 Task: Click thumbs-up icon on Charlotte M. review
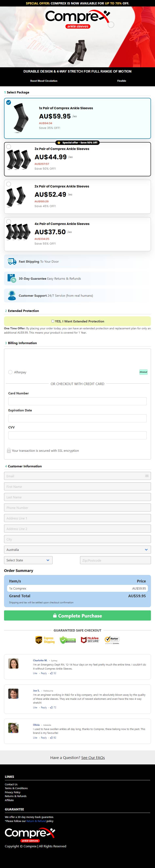tap(52, 673)
